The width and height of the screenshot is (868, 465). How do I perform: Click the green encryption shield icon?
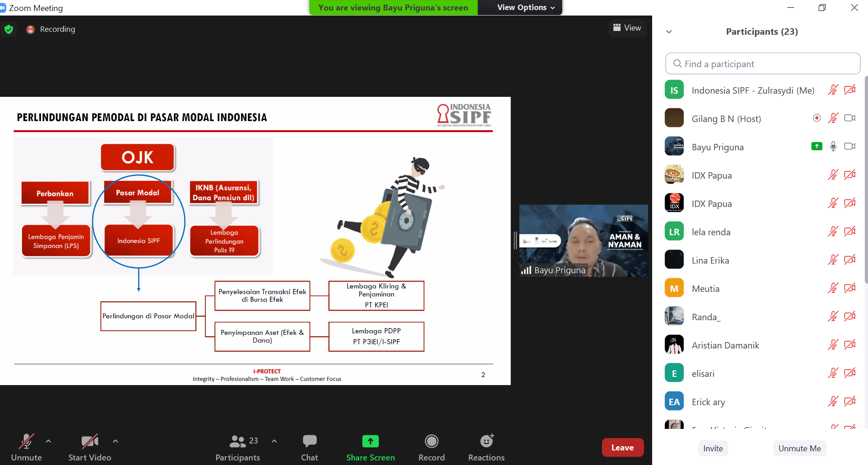(9, 30)
